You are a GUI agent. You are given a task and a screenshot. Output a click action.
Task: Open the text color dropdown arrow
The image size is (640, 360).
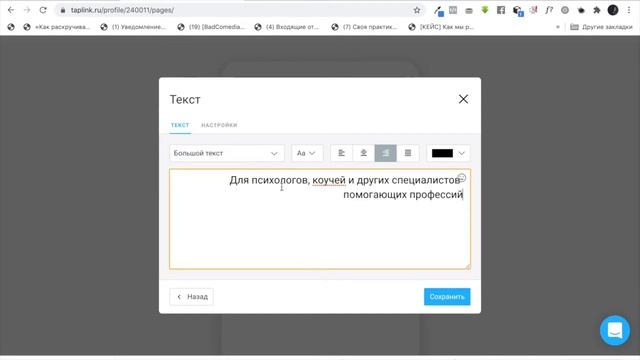click(x=462, y=153)
